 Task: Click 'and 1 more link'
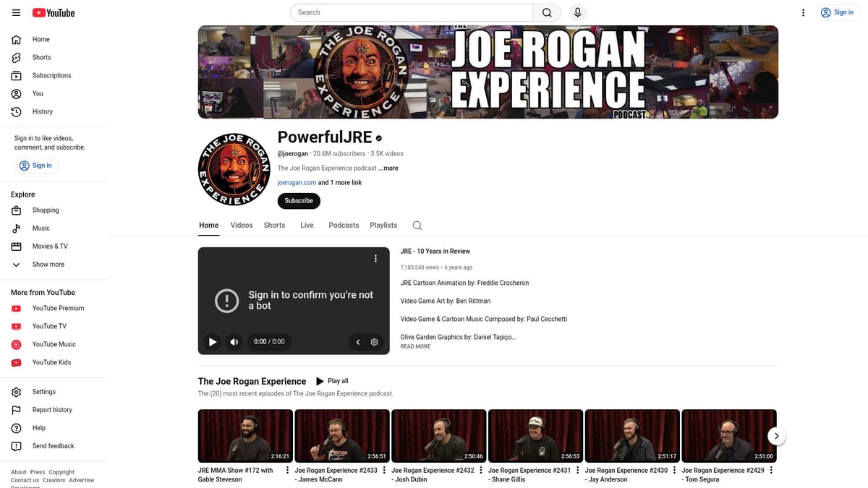point(340,183)
